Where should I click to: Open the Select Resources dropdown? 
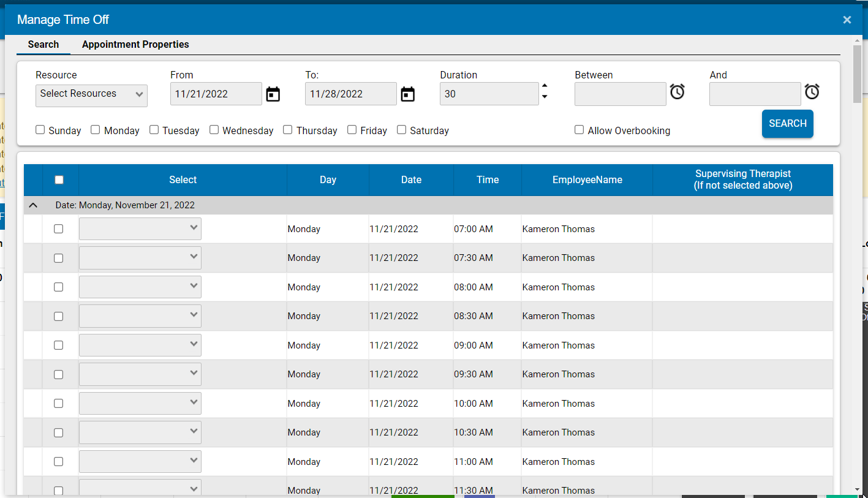coord(91,94)
